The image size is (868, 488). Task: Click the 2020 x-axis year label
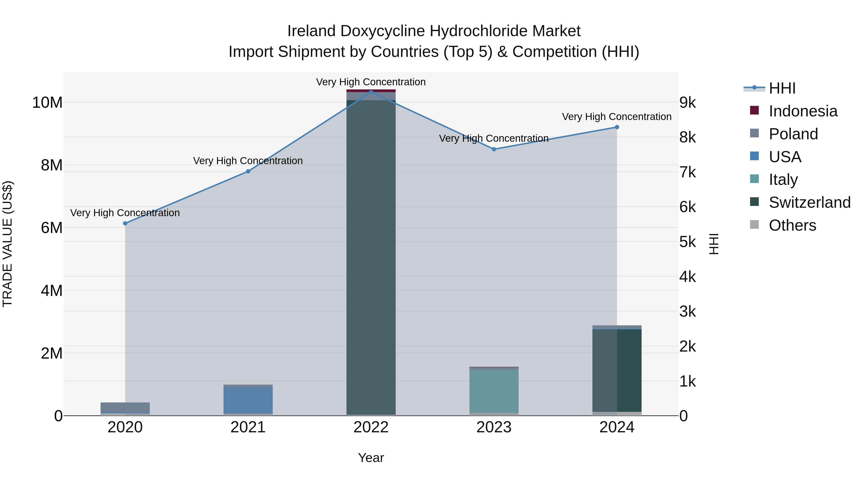pos(125,427)
